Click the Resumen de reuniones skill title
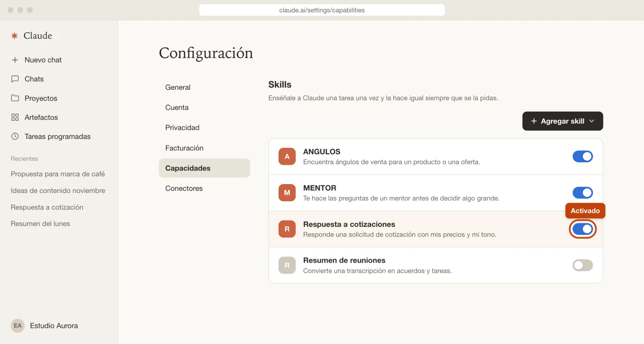This screenshot has width=644, height=344. (344, 260)
